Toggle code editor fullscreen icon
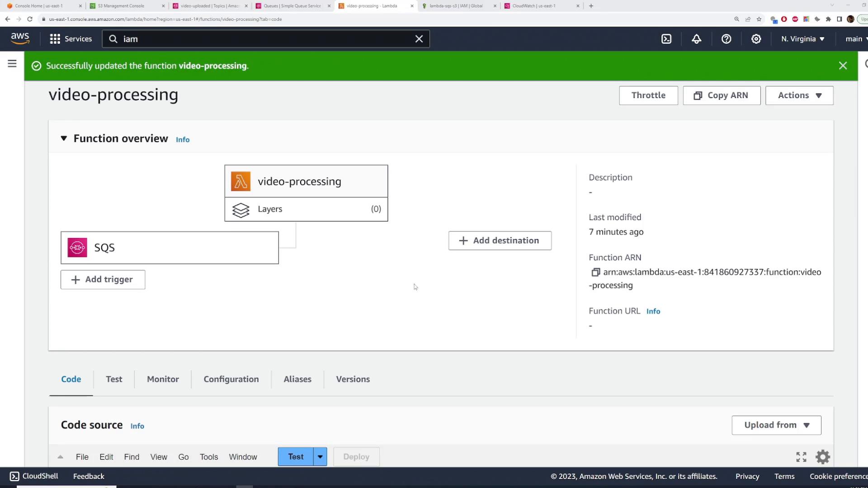The image size is (868, 488). 801,457
